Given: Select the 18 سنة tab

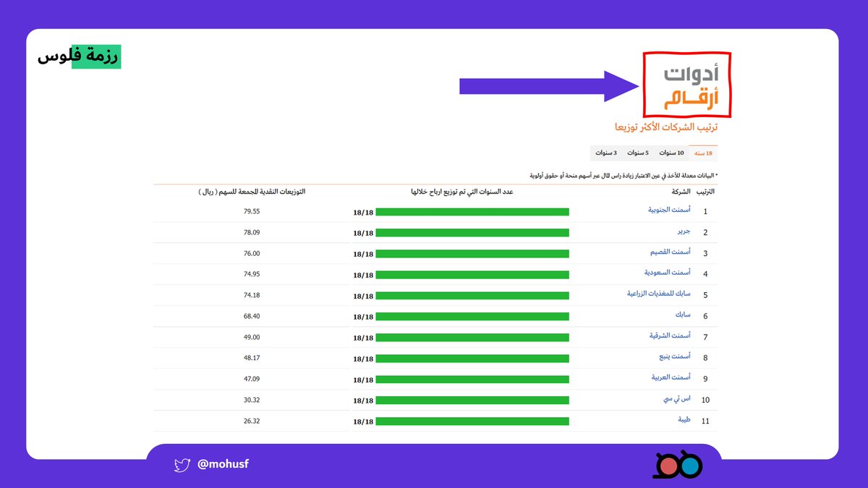Looking at the screenshot, I should tap(703, 153).
